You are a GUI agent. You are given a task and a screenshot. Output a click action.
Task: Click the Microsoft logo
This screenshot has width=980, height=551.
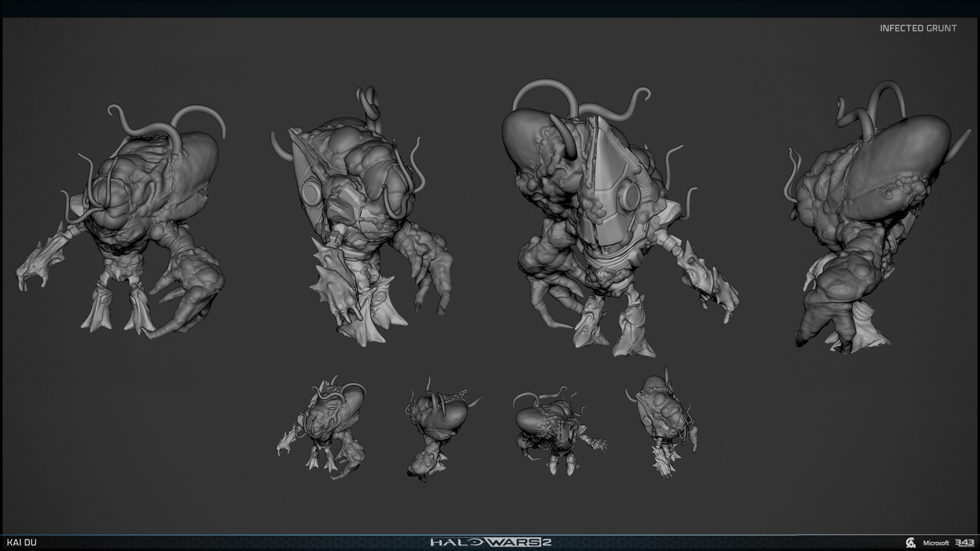(x=936, y=543)
